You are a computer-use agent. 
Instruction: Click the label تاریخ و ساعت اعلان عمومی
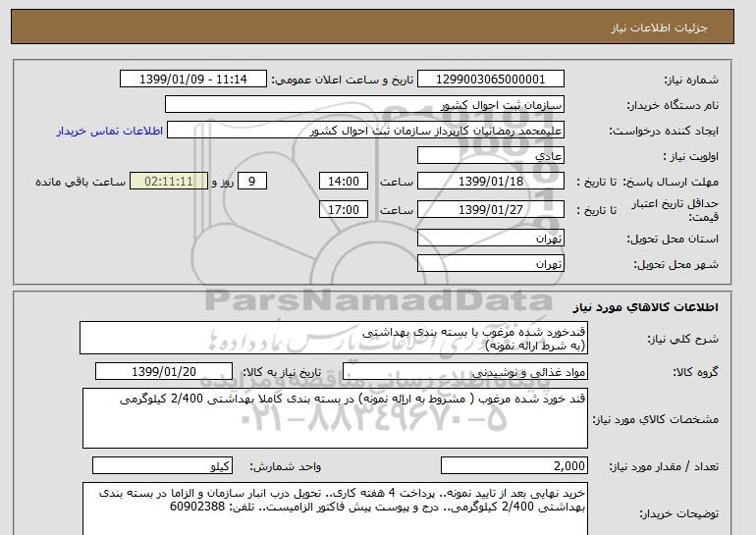coord(343,80)
